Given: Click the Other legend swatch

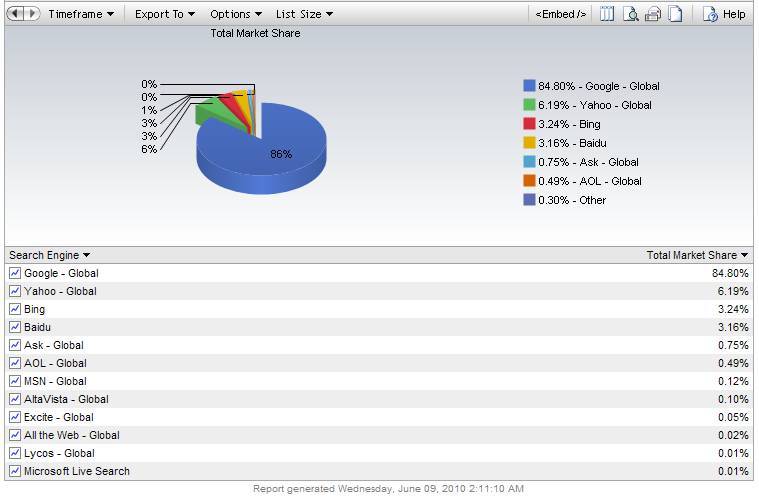Looking at the screenshot, I should click(529, 199).
